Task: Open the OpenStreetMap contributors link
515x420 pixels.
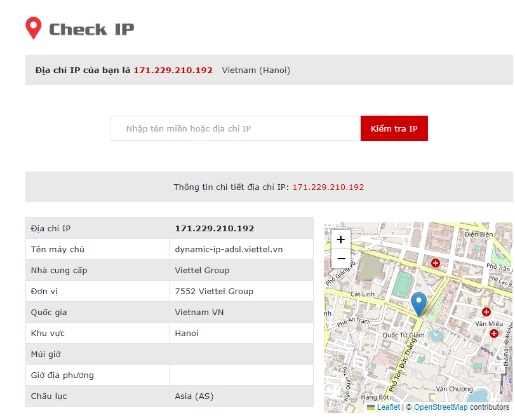Action: (441, 407)
